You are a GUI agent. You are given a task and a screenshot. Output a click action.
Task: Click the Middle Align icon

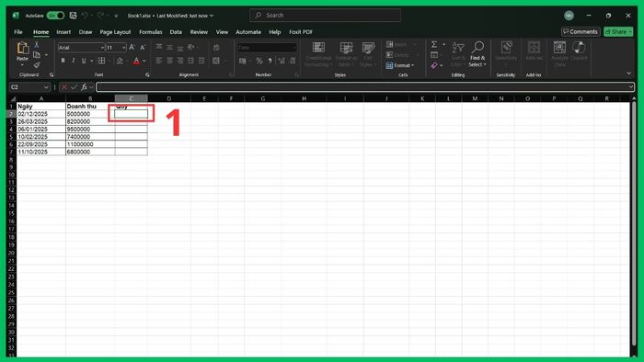click(169, 47)
